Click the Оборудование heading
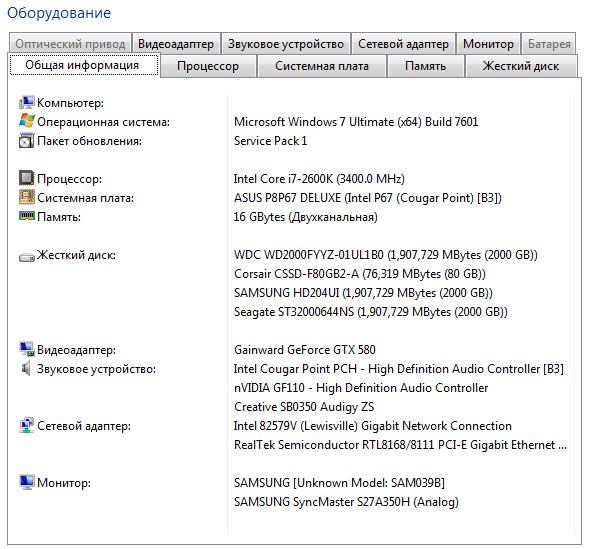Image resolution: width=589 pixels, height=549 pixels. [x=59, y=13]
